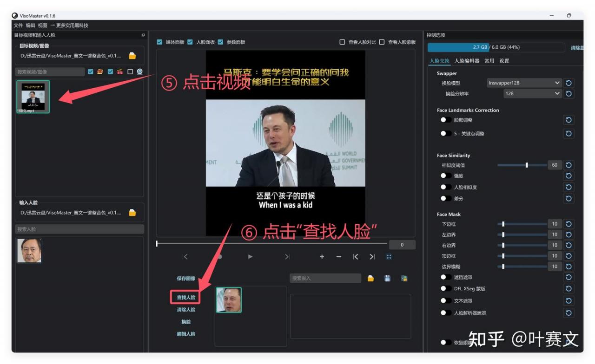Reset 遮挡遮罩 setting
Screen dimensions: 595x364
[569, 277]
